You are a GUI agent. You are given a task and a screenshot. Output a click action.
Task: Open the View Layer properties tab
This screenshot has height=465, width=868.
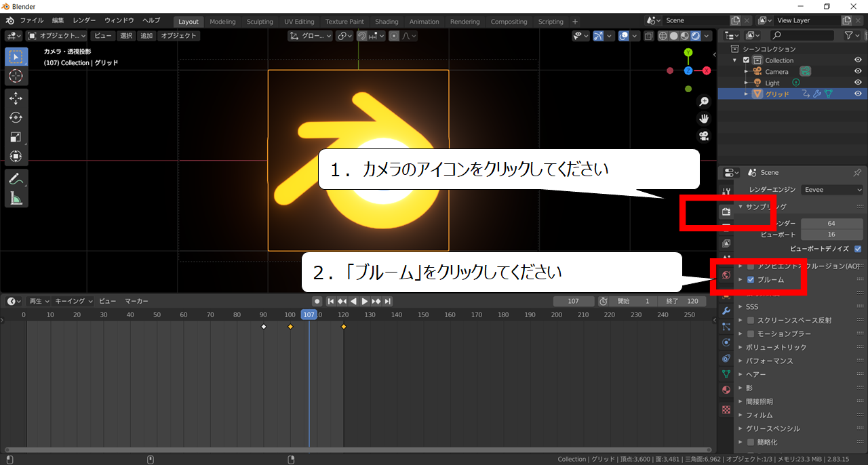pos(726,243)
